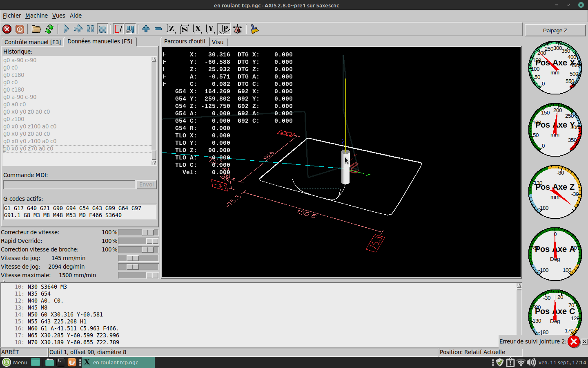Select Y front view
The image size is (588, 368).
click(210, 29)
